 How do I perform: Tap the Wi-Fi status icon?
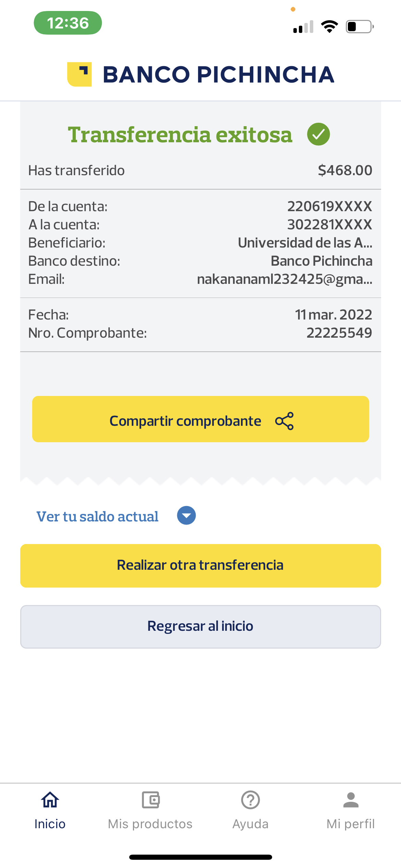click(x=329, y=26)
